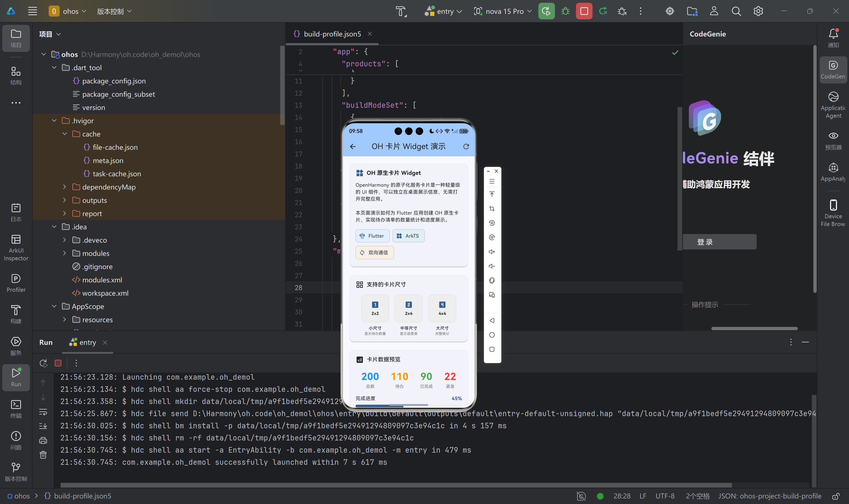Collapse the .hvigor folder
The height and width of the screenshot is (504, 849).
(x=54, y=120)
